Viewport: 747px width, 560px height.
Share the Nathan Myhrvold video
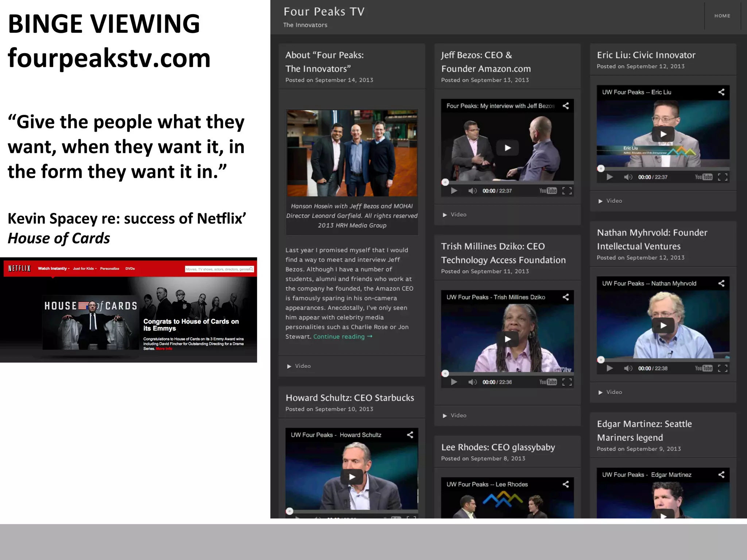point(721,283)
